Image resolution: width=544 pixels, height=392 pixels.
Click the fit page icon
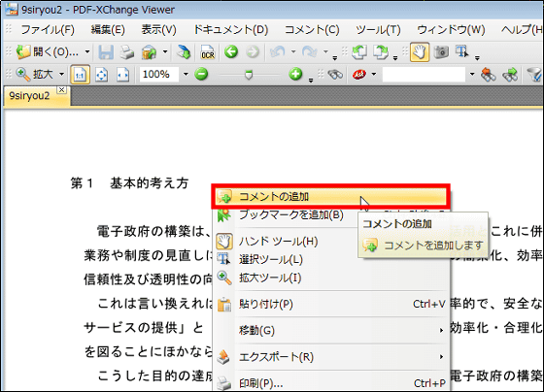pyautogui.click(x=101, y=75)
